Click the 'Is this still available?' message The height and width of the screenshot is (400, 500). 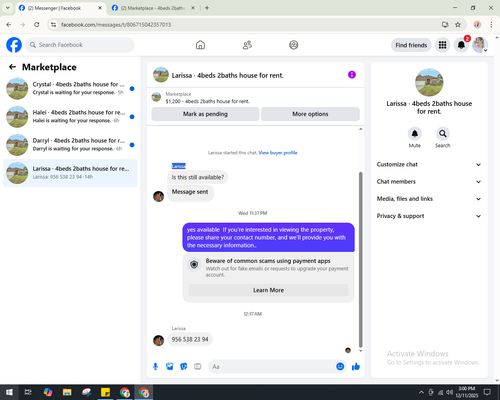click(198, 177)
